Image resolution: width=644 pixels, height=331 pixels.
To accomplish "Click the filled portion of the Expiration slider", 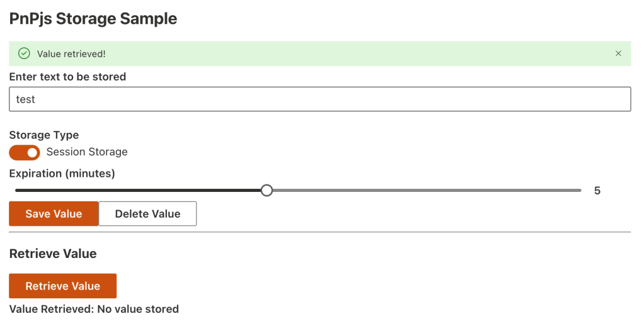I will 139,190.
